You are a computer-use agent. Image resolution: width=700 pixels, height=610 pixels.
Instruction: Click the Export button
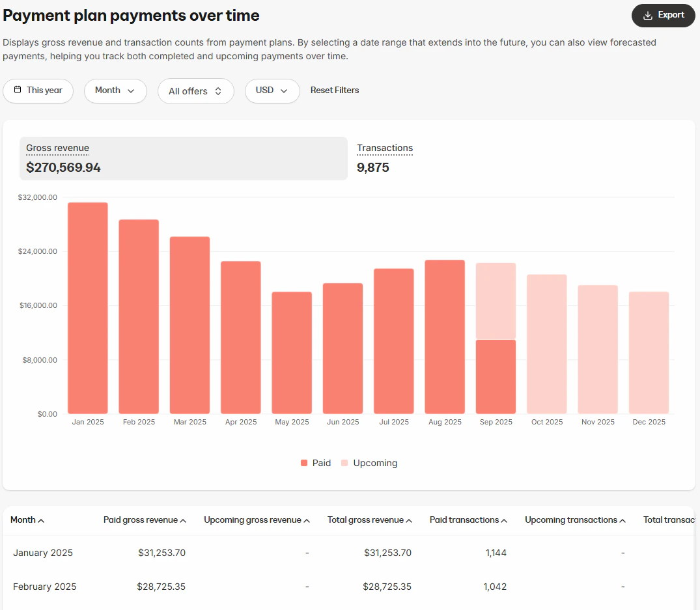pos(663,15)
